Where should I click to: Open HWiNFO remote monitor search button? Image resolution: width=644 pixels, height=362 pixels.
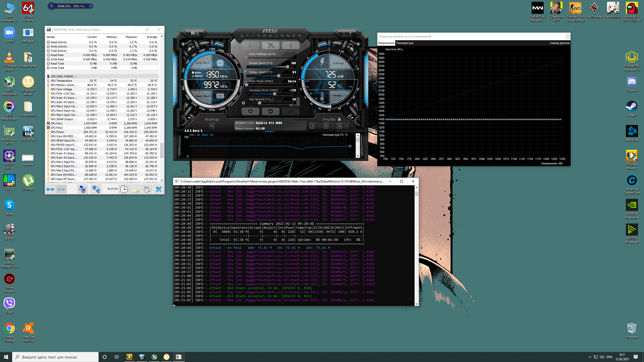click(83, 189)
